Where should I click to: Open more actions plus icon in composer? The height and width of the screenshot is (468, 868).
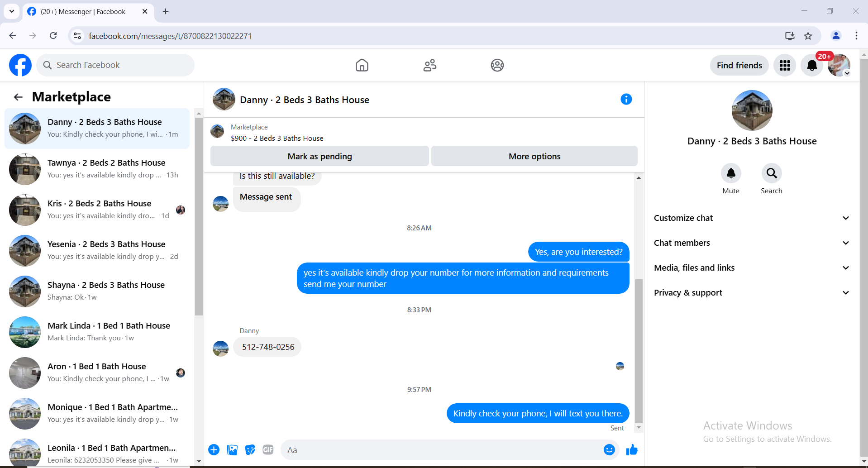tap(214, 450)
